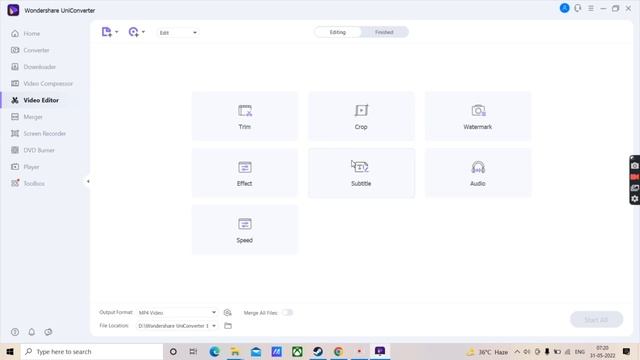The height and width of the screenshot is (360, 640).
Task: Click the UniConverter app logo
Action: (13, 10)
